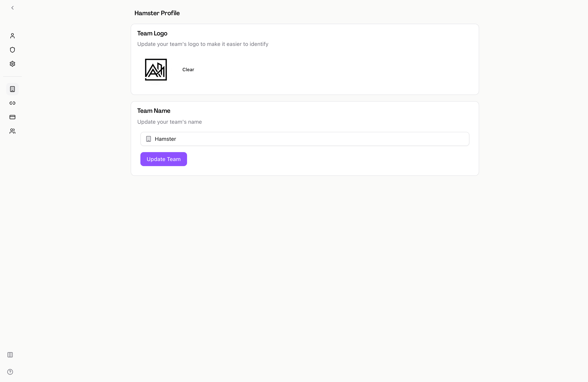Open the security shield section
This screenshot has width=588, height=382.
tap(12, 50)
